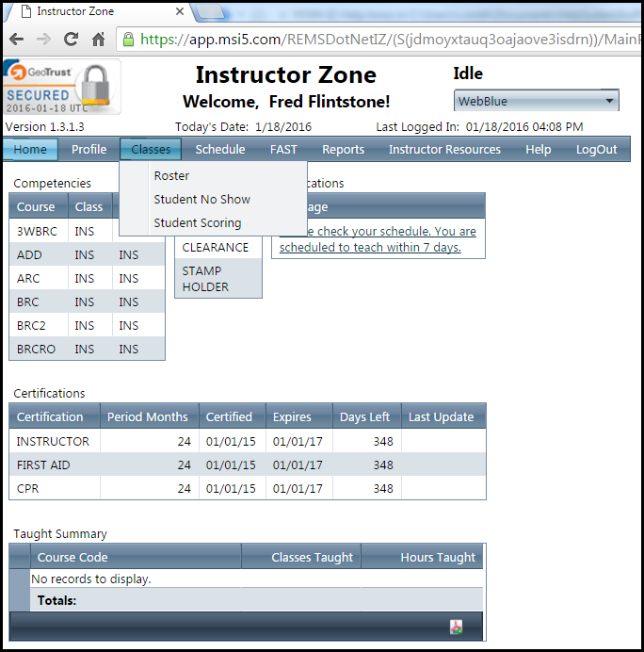Click the GeoTrust Secured badge
The height and width of the screenshot is (652, 644).
(61, 87)
